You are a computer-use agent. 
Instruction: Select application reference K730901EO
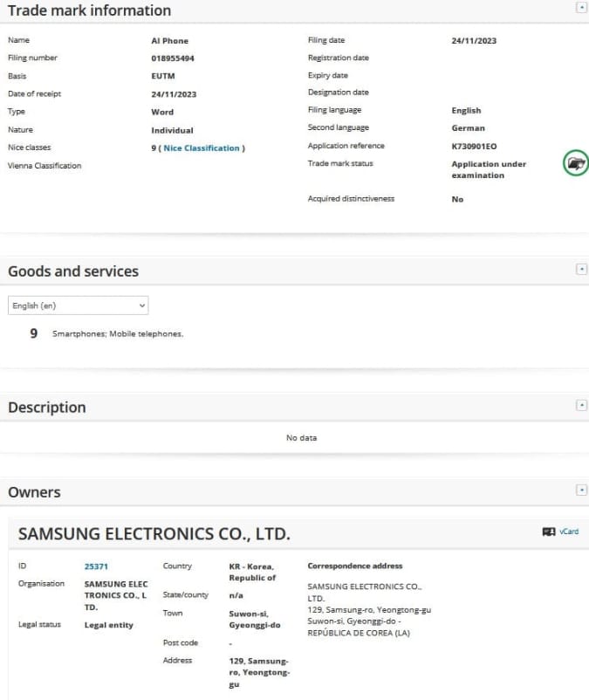[474, 146]
